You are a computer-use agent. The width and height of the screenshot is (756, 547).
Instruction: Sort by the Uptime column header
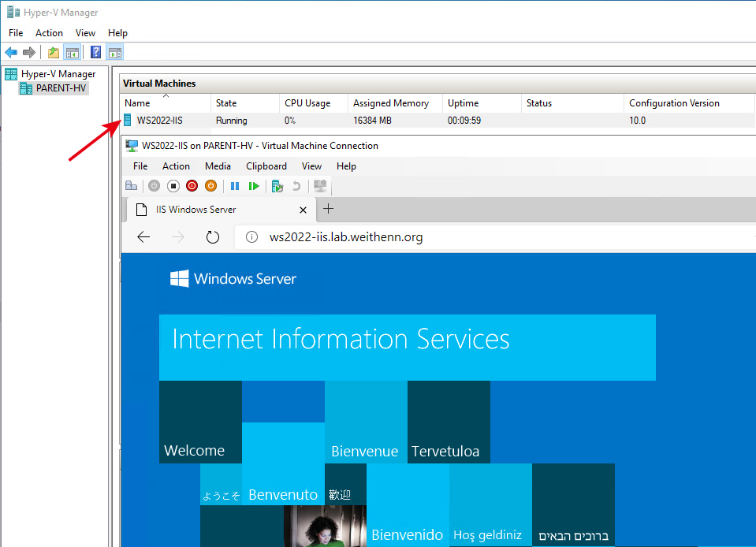[x=482, y=103]
